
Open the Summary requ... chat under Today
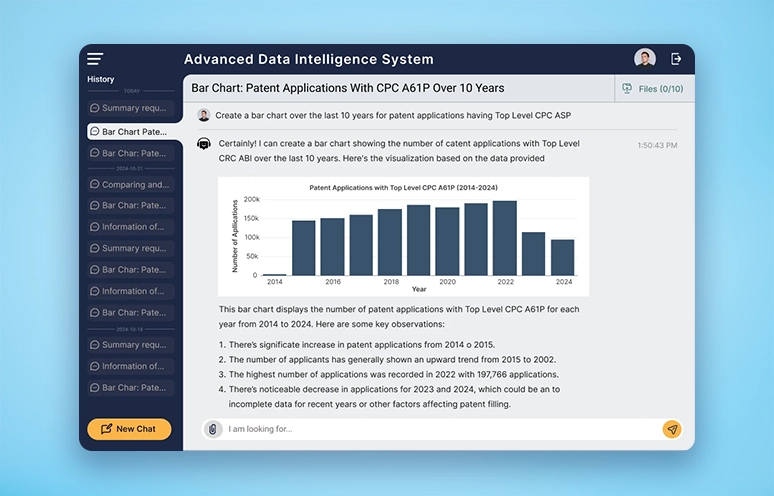tap(130, 108)
